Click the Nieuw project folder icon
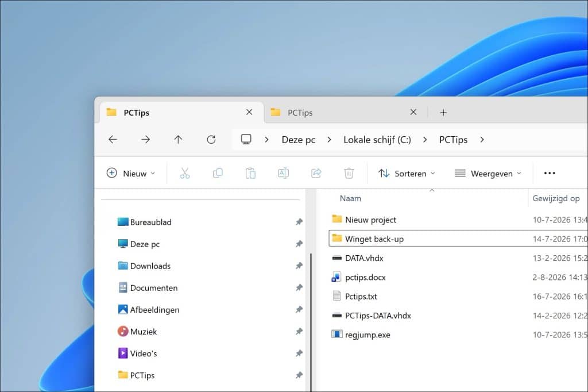 click(336, 219)
